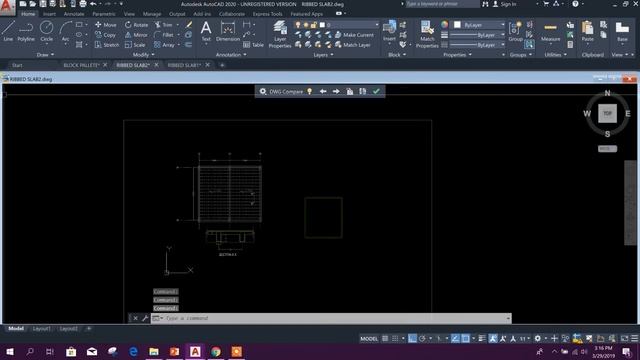Toggle DWG Compare lightbulb visibility
This screenshot has height=360, width=640.
[x=309, y=91]
